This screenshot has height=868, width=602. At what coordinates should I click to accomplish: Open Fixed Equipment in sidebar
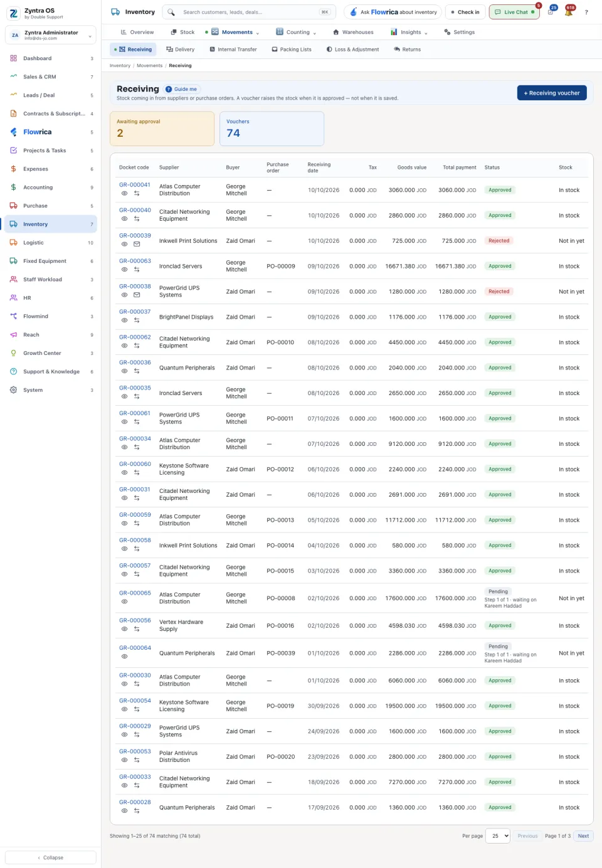(51, 261)
